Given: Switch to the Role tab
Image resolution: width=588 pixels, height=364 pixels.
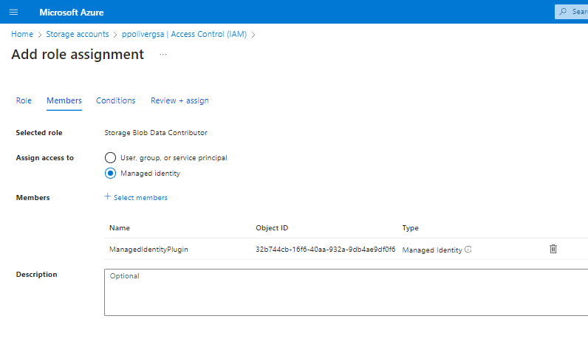Looking at the screenshot, I should click(24, 100).
